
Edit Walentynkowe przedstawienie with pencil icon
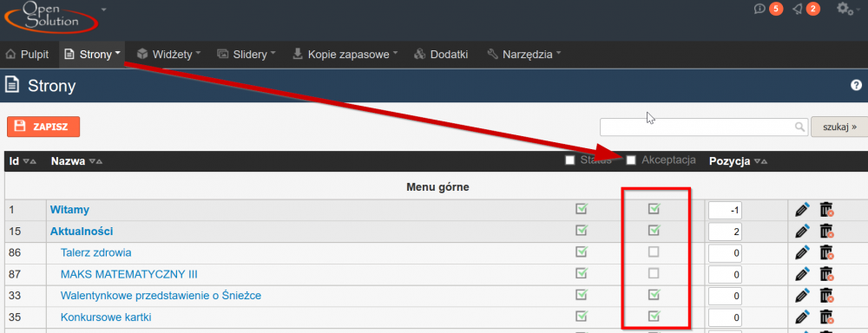(x=802, y=296)
